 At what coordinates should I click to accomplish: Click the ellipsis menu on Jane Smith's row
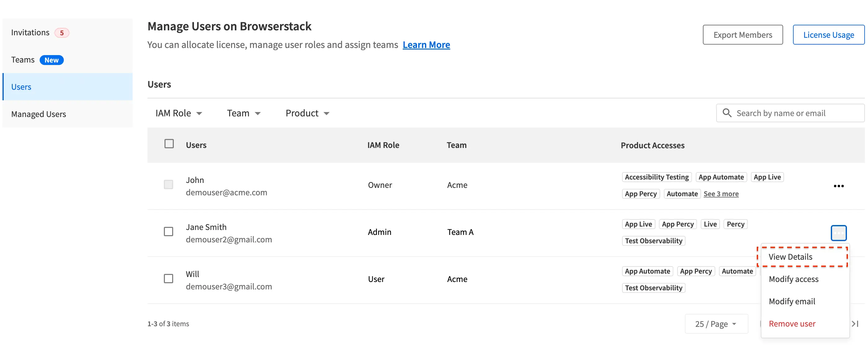pyautogui.click(x=839, y=232)
